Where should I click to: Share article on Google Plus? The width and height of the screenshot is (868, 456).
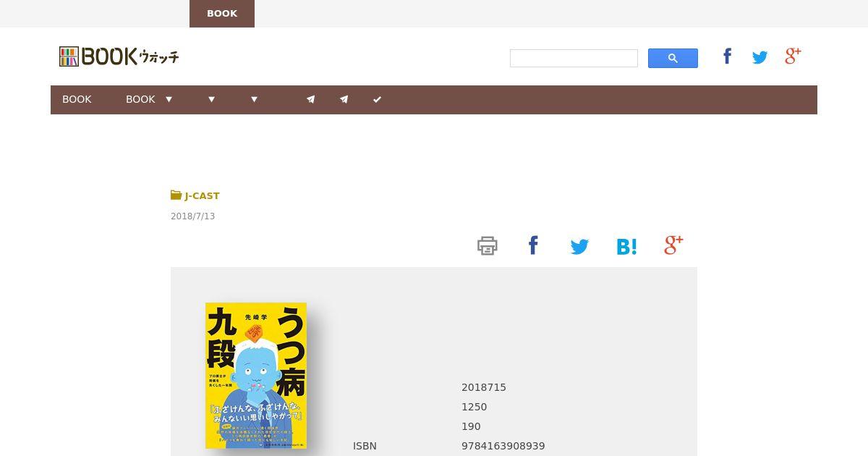point(673,245)
